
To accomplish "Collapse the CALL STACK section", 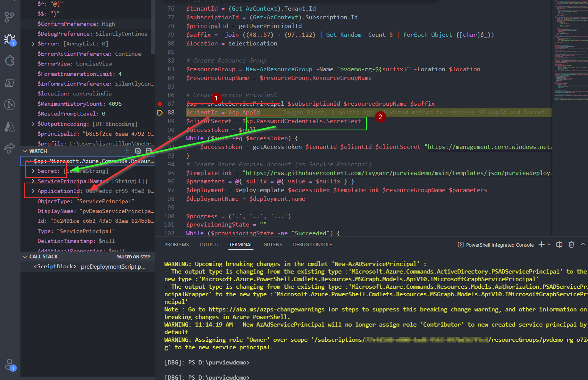I will [x=25, y=256].
